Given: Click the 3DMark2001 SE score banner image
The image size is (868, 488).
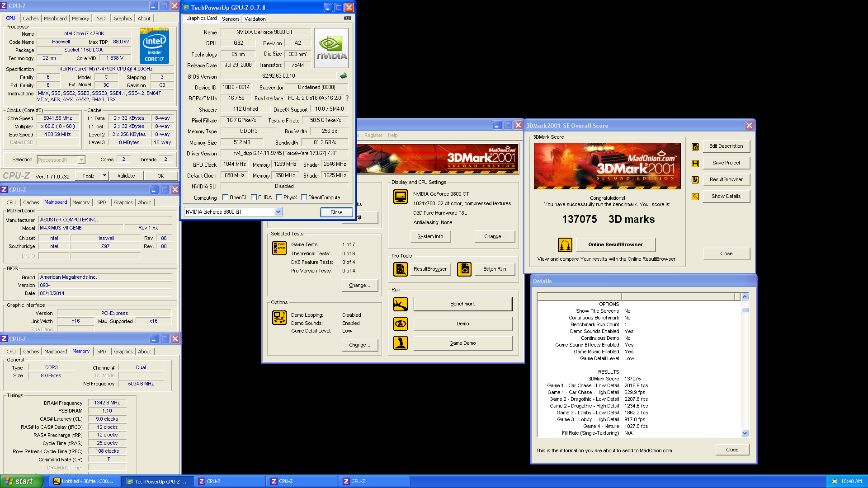Looking at the screenshot, I should click(607, 166).
